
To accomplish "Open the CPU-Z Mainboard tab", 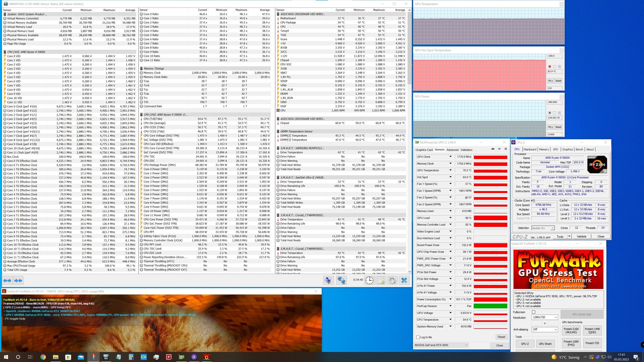I will click(530, 149).
